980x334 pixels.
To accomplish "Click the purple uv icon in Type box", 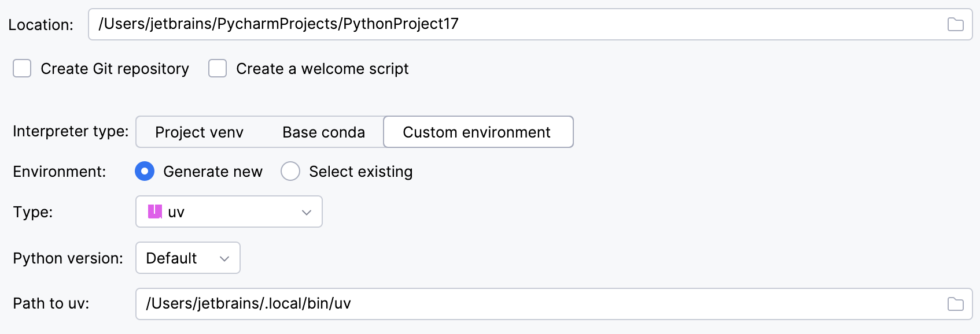I will [x=154, y=211].
